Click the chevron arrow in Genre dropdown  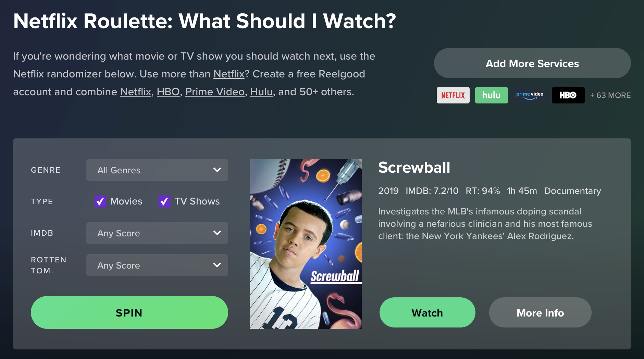[217, 170]
